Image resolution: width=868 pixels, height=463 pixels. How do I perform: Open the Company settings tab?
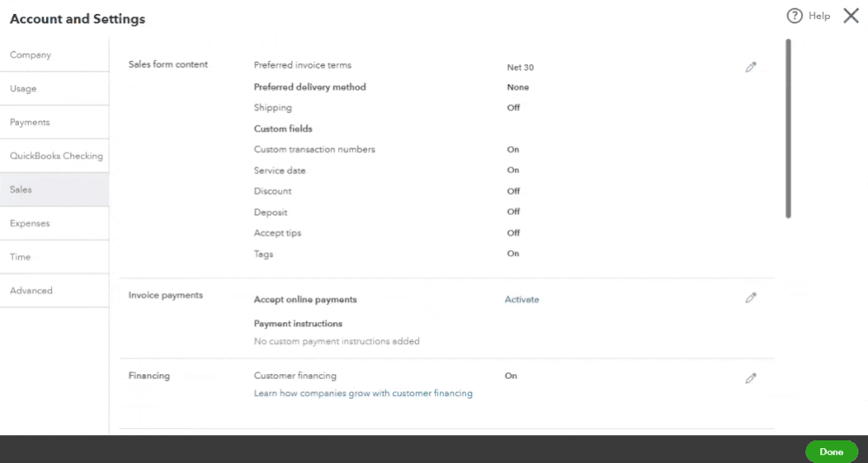30,55
